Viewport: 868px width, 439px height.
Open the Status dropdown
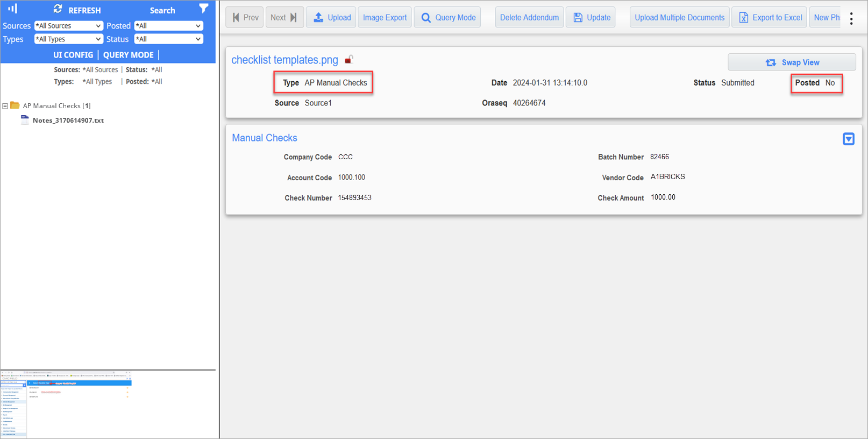[169, 39]
